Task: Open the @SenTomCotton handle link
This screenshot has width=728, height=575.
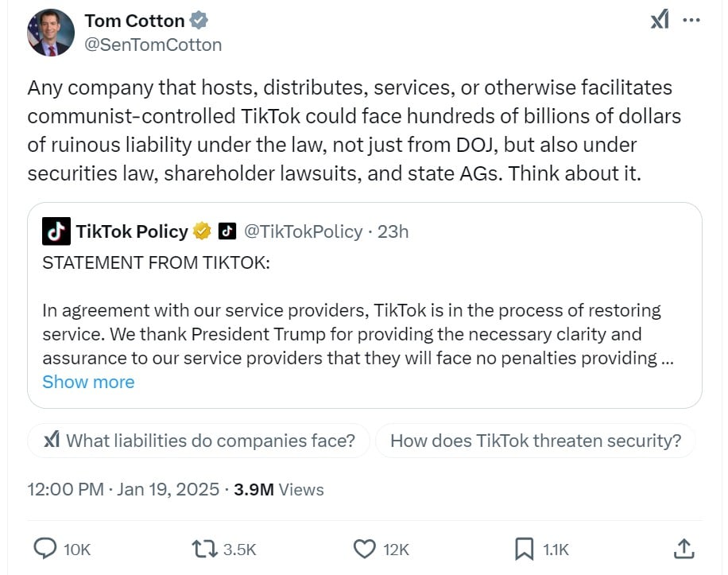Action: 153,45
